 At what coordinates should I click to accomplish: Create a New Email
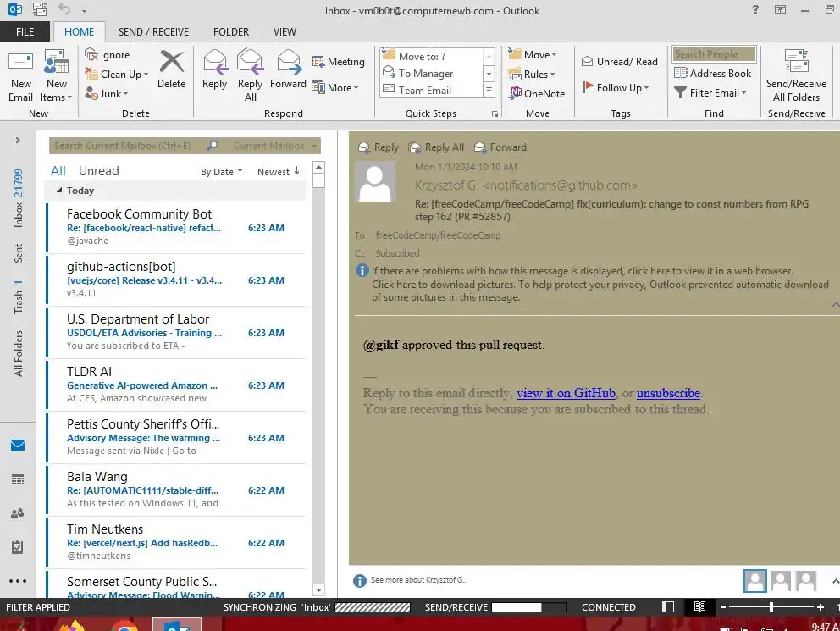[20, 76]
